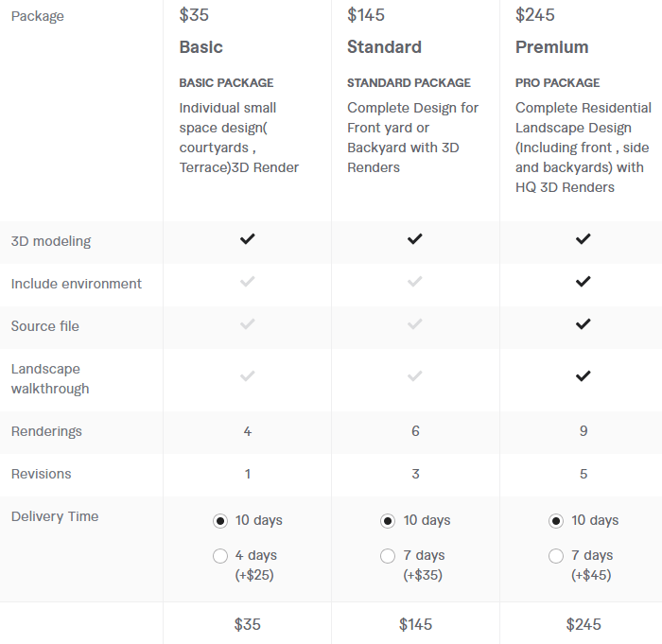This screenshot has width=662, height=644.
Task: Click the bottom $145 price total
Action: (x=415, y=624)
